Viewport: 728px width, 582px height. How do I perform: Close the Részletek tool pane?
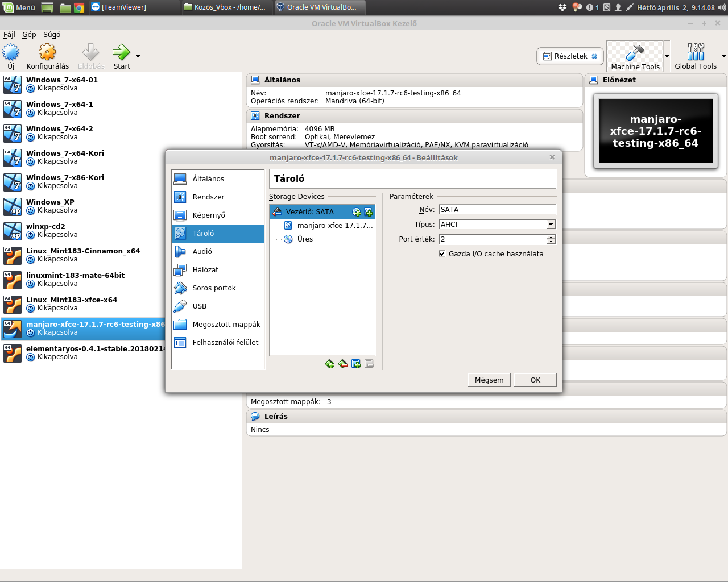[594, 56]
